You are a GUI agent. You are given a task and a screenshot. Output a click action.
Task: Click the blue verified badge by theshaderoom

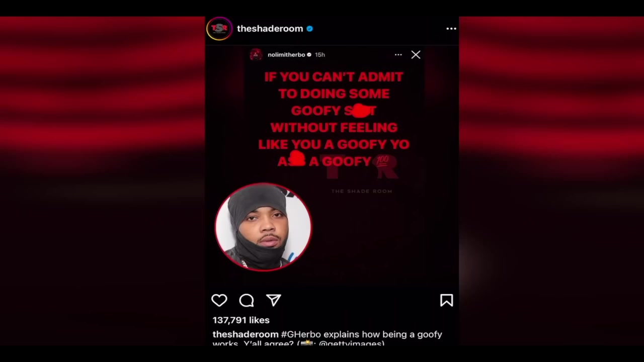click(x=309, y=29)
